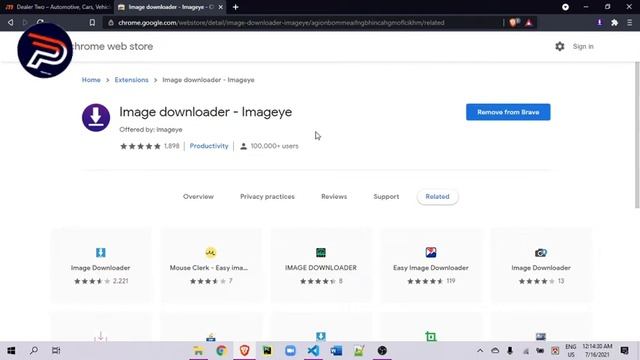
Task: Click the Easy Image Downloader icon
Action: coord(431,252)
